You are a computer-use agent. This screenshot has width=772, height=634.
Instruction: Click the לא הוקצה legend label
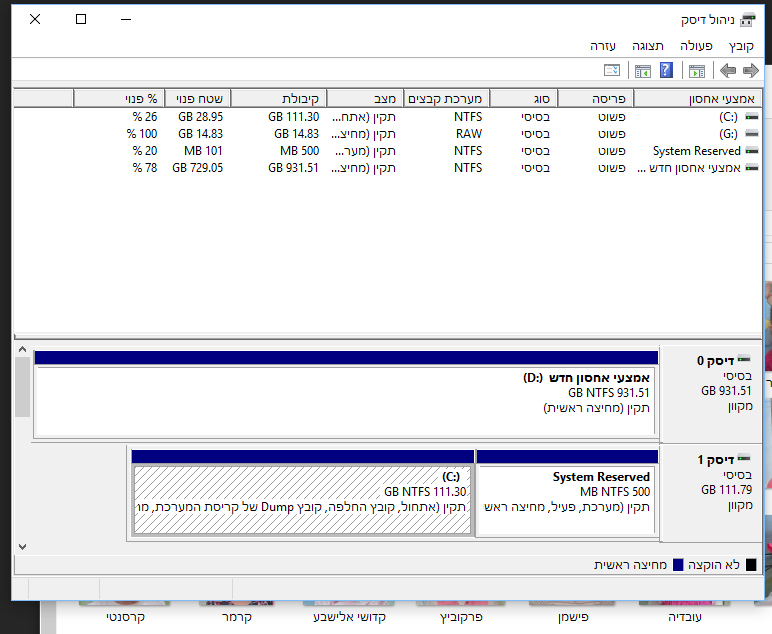coord(714,565)
